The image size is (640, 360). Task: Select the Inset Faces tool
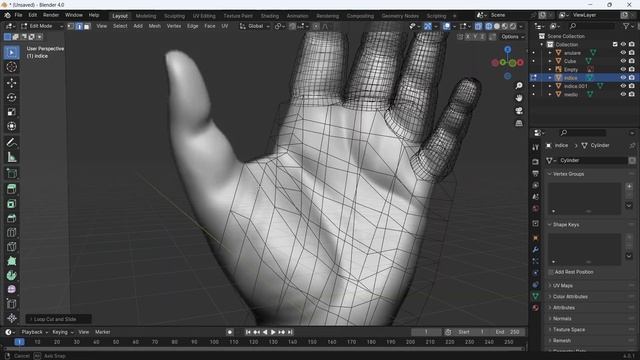[x=11, y=204]
